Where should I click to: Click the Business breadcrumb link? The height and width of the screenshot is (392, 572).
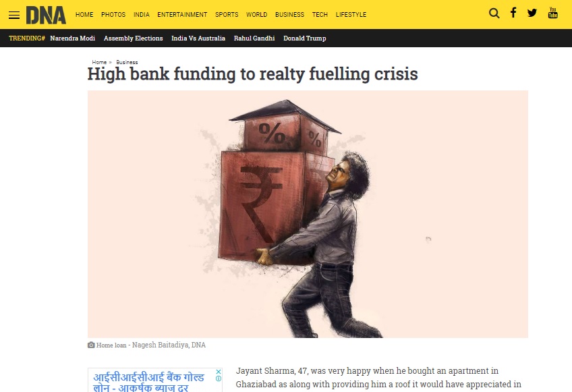tap(127, 62)
